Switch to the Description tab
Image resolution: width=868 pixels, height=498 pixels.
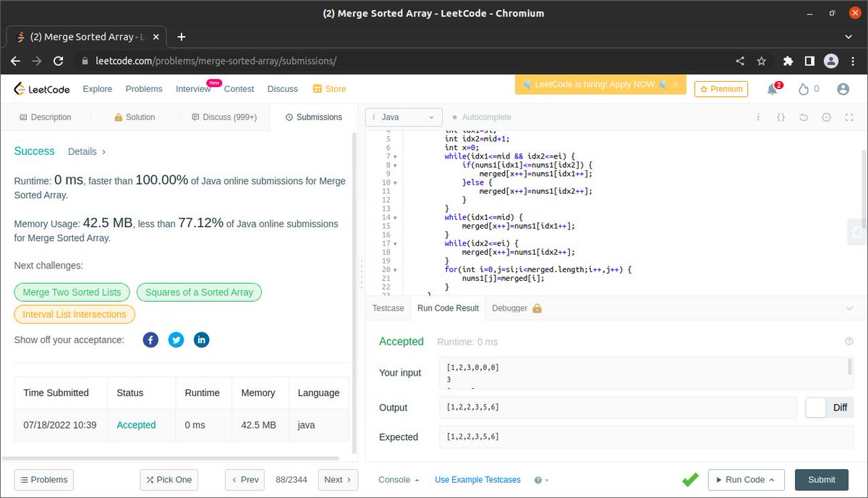coord(45,117)
